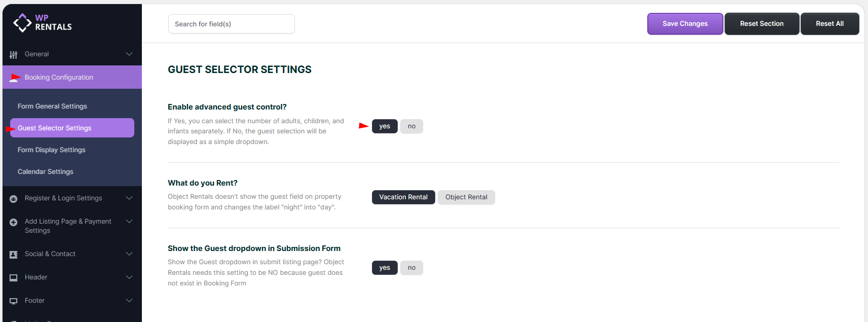Select Vacation Rental option
The width and height of the screenshot is (868, 322).
pyautogui.click(x=403, y=197)
